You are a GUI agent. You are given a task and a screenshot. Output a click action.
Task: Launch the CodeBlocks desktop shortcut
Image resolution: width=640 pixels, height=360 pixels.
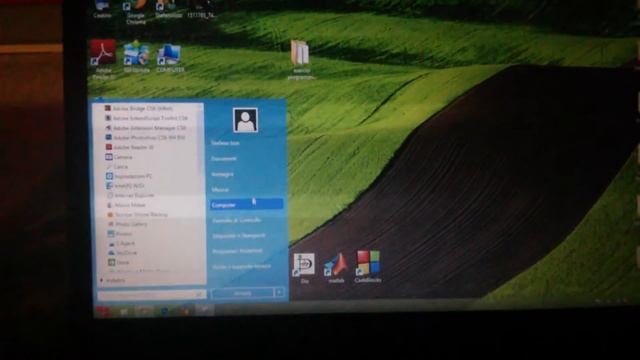(x=368, y=267)
